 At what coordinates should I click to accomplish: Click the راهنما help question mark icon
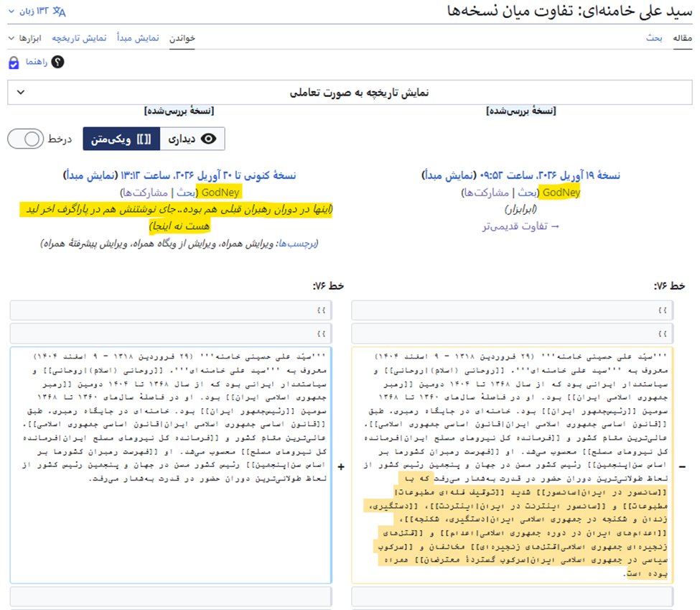(x=58, y=62)
